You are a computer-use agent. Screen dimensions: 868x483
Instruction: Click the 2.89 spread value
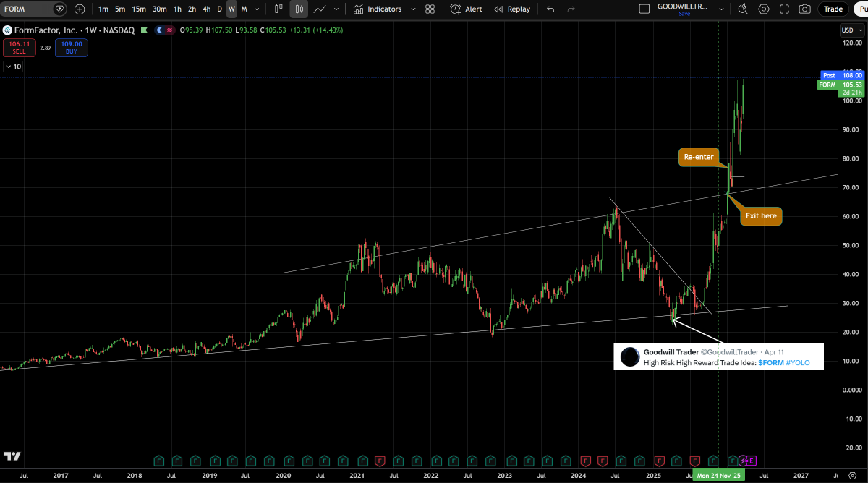point(44,48)
